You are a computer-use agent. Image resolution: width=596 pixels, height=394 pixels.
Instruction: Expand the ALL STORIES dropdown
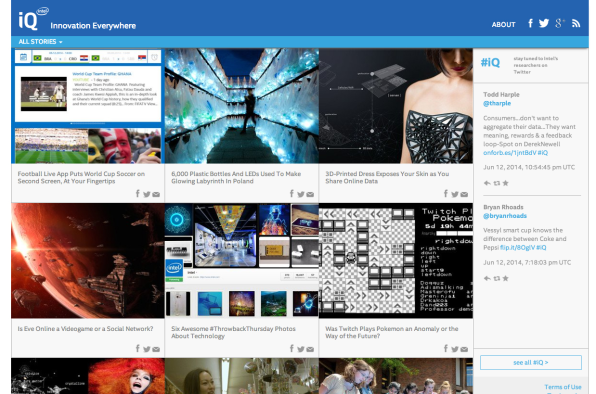(40, 42)
